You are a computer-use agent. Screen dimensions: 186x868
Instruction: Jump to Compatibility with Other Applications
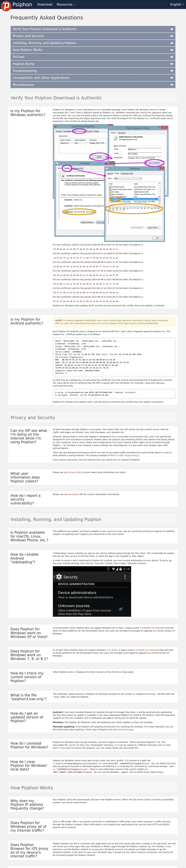(x=93, y=78)
